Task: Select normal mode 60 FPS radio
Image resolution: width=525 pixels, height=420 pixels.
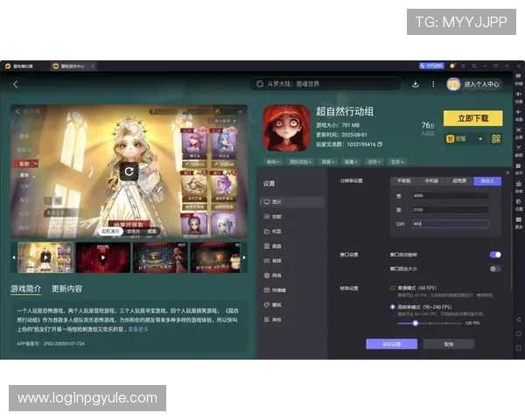Action: coord(392,288)
